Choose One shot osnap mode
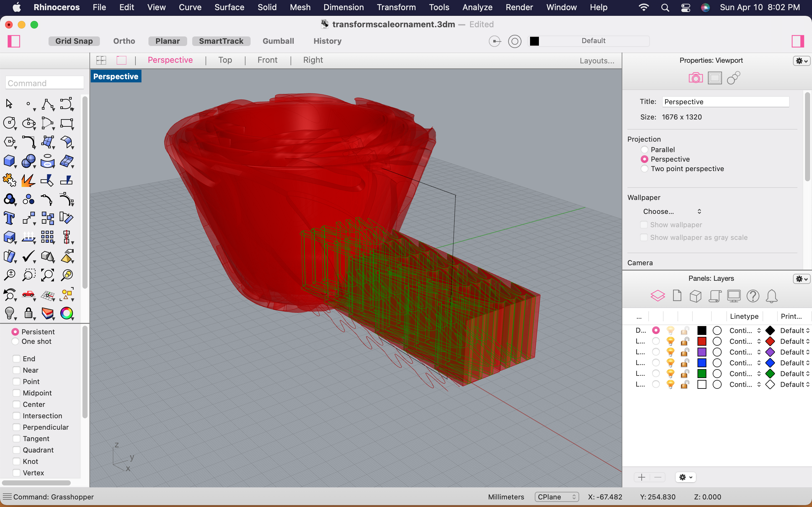Viewport: 812px width, 507px height. tap(15, 341)
